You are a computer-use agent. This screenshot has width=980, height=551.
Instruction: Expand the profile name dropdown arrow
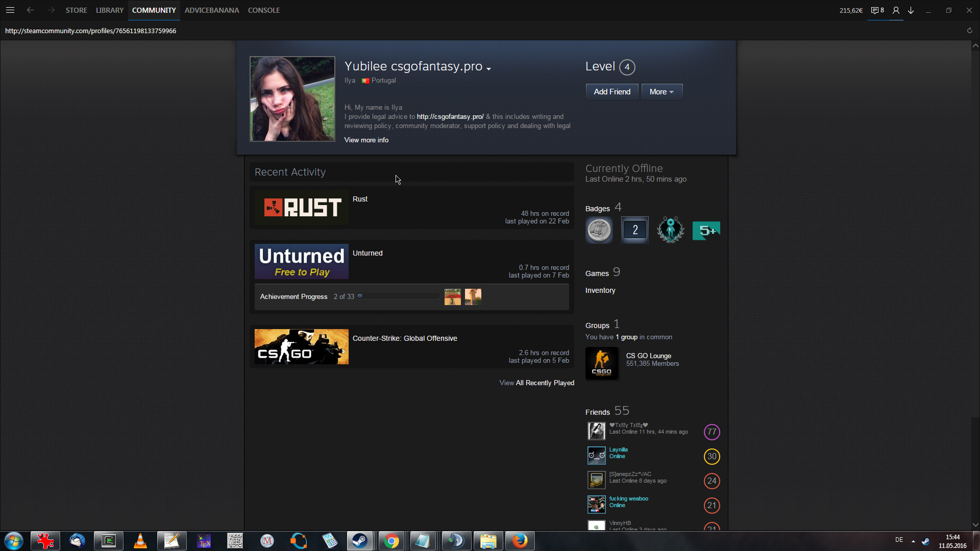488,69
